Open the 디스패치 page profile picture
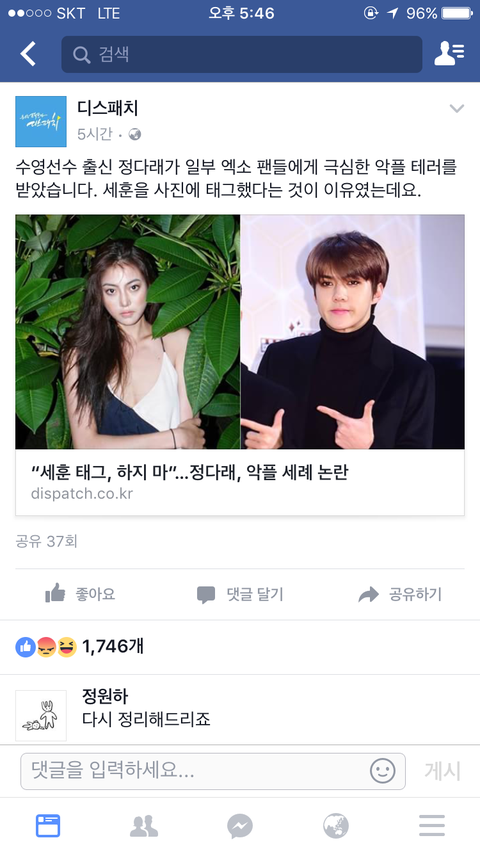 (41, 121)
